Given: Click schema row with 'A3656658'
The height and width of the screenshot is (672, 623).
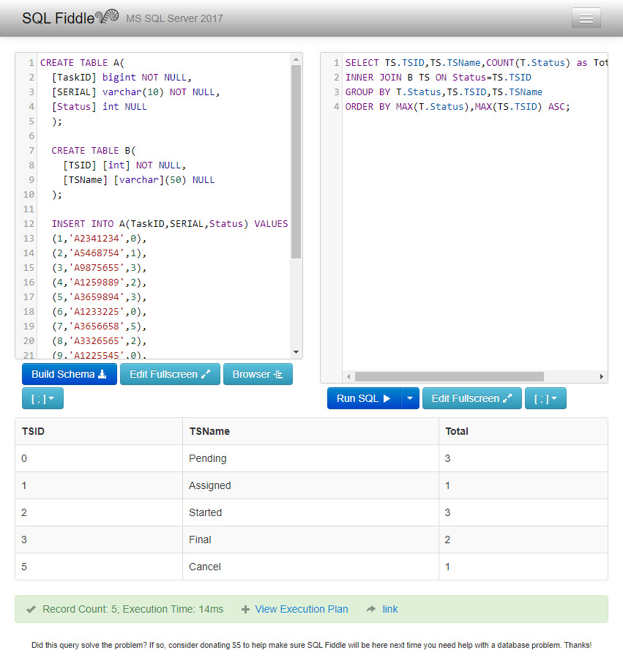Looking at the screenshot, I should click(99, 326).
